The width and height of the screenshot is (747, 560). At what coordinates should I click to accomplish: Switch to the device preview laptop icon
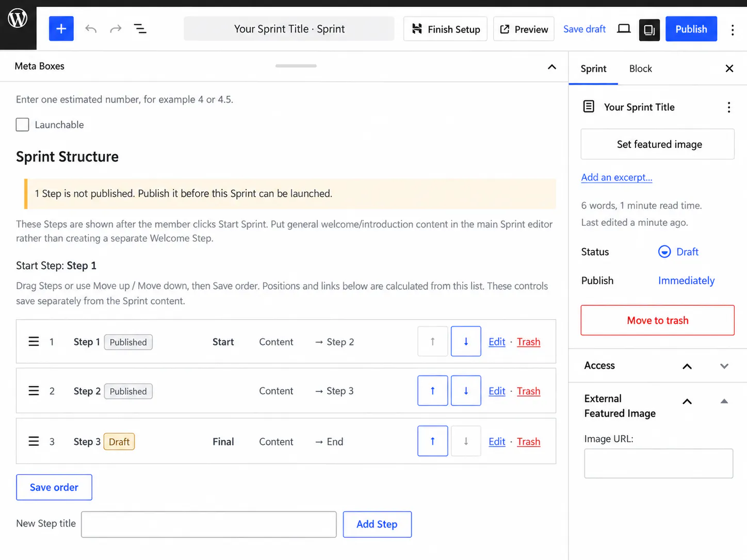624,29
